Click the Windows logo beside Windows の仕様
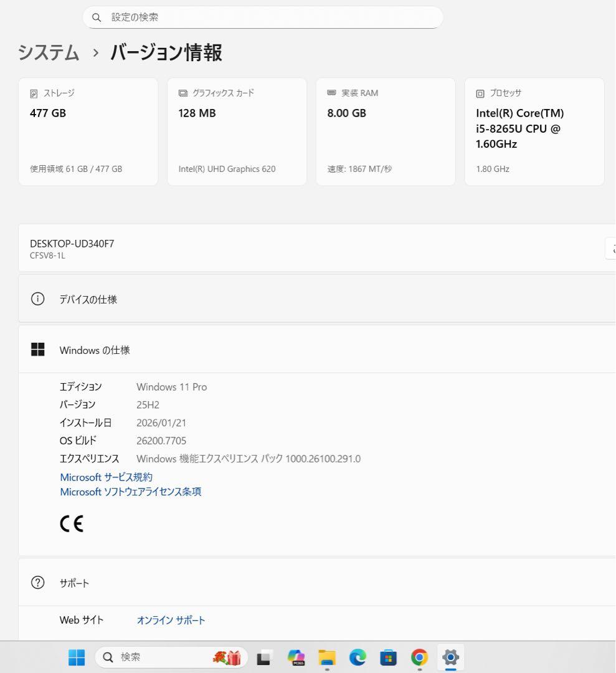The height and width of the screenshot is (673, 616). tap(38, 350)
